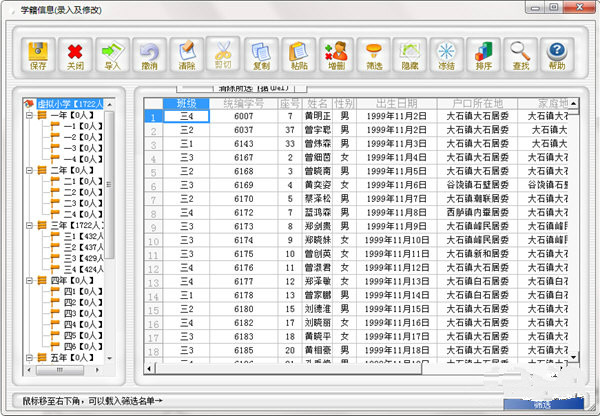
Task: Click the 保存 (Save) toolbar icon
Action: (38, 54)
